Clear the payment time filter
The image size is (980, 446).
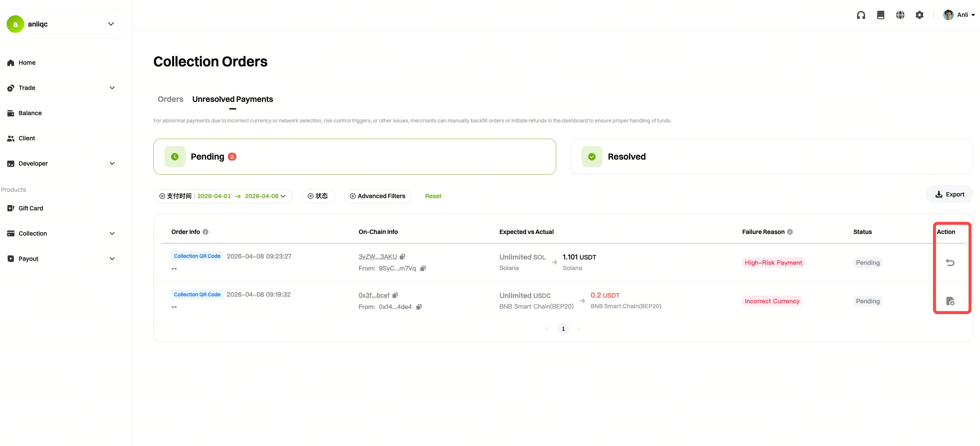(162, 196)
